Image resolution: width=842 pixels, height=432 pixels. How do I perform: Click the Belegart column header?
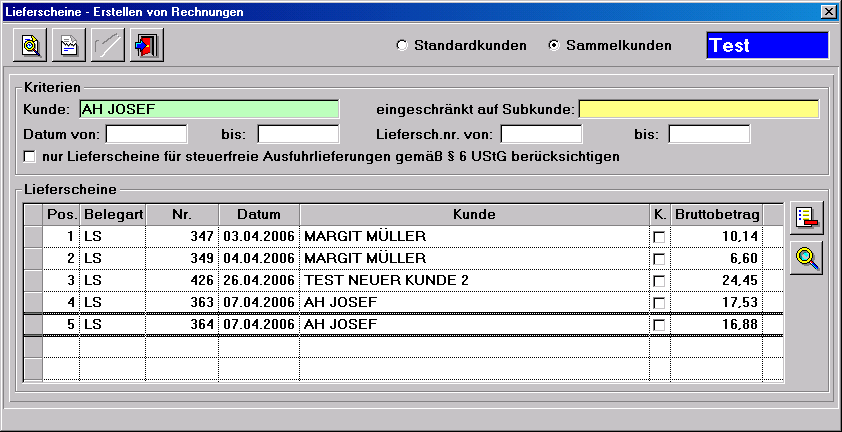point(113,215)
